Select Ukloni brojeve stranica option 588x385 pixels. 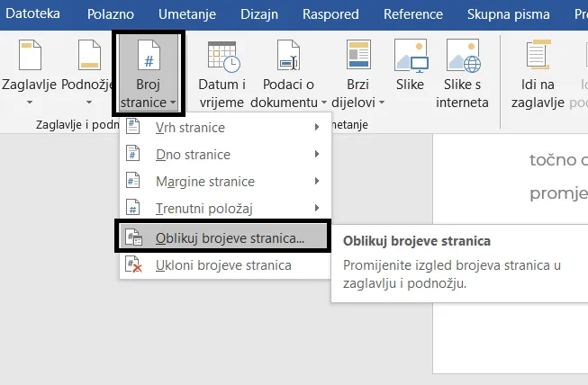pos(225,265)
